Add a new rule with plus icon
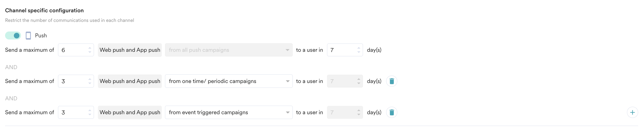The height and width of the screenshot is (127, 644). (x=633, y=112)
